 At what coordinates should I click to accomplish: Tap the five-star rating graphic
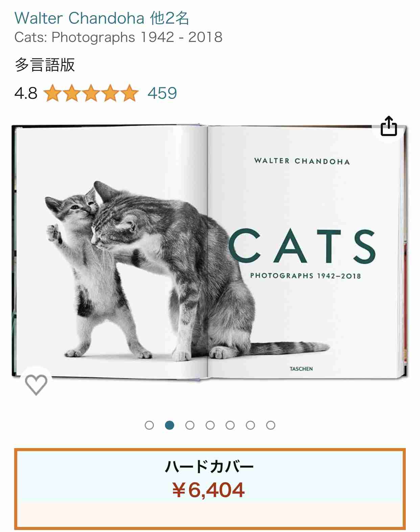91,93
